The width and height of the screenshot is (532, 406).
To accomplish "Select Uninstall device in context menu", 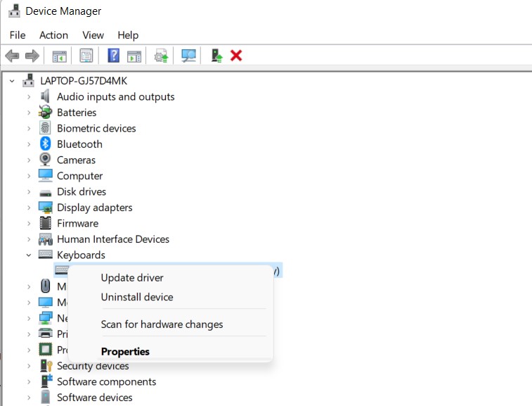I will (137, 297).
